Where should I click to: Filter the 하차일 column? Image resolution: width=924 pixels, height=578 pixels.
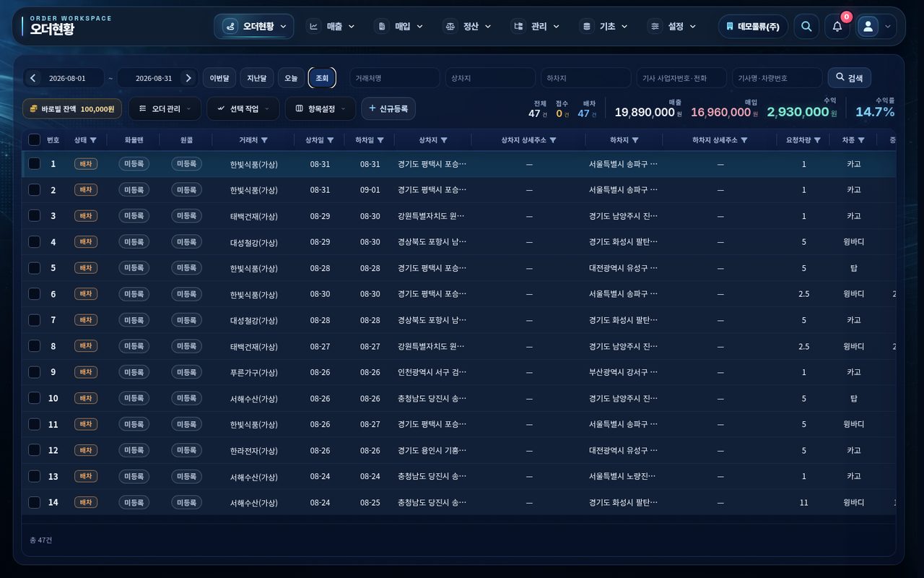[380, 140]
